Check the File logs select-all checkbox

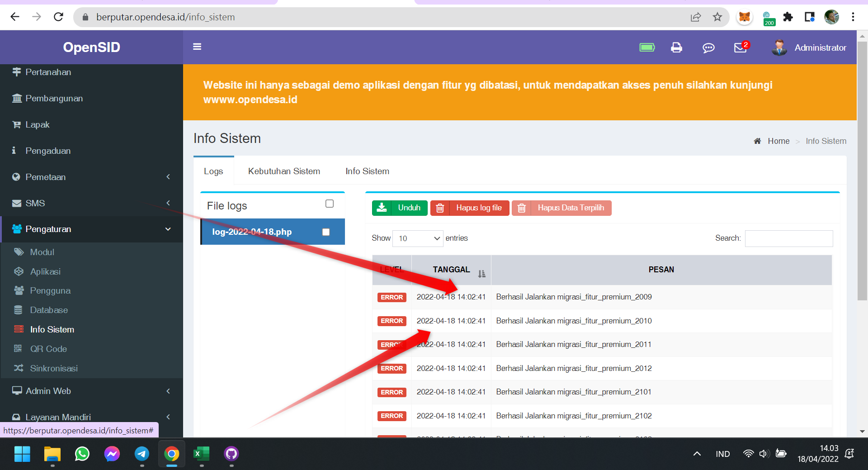click(330, 204)
